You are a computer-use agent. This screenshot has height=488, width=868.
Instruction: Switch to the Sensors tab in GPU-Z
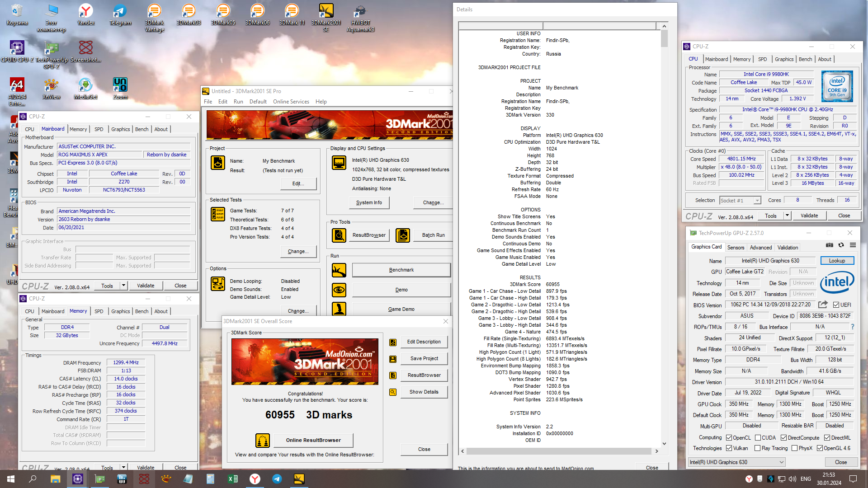click(x=736, y=248)
